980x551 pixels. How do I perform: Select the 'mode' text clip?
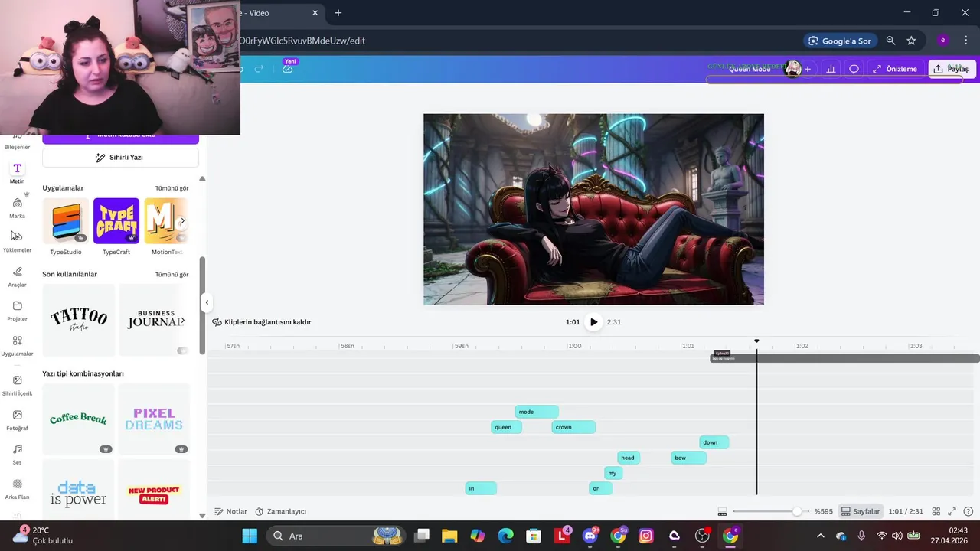coord(537,412)
